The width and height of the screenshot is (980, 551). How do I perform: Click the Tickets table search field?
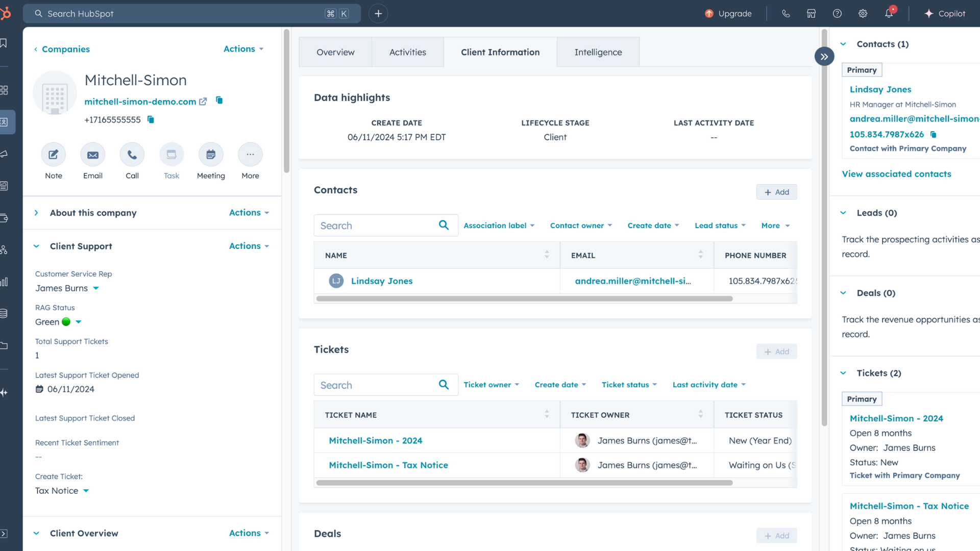click(375, 385)
